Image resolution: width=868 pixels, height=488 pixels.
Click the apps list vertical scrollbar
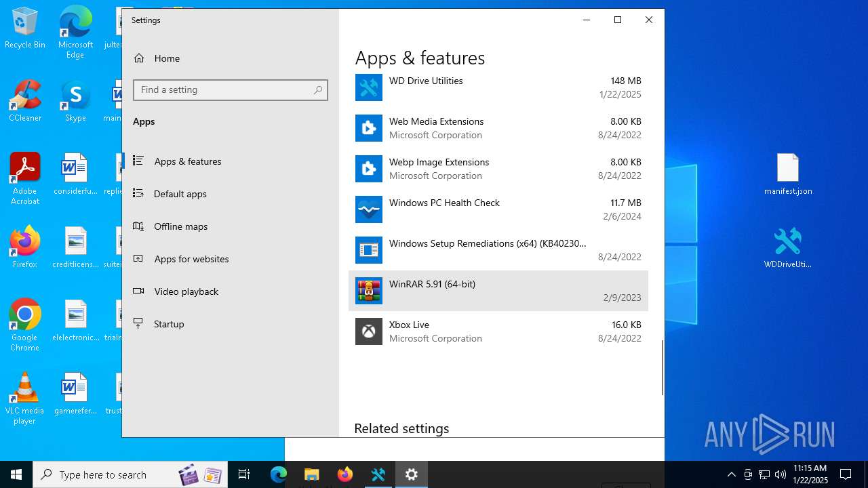(662, 367)
